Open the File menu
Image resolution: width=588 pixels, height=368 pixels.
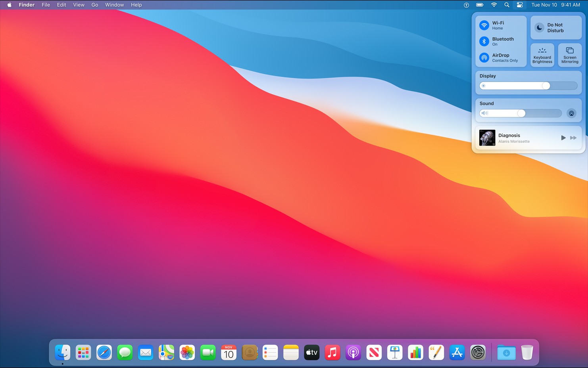click(x=46, y=5)
